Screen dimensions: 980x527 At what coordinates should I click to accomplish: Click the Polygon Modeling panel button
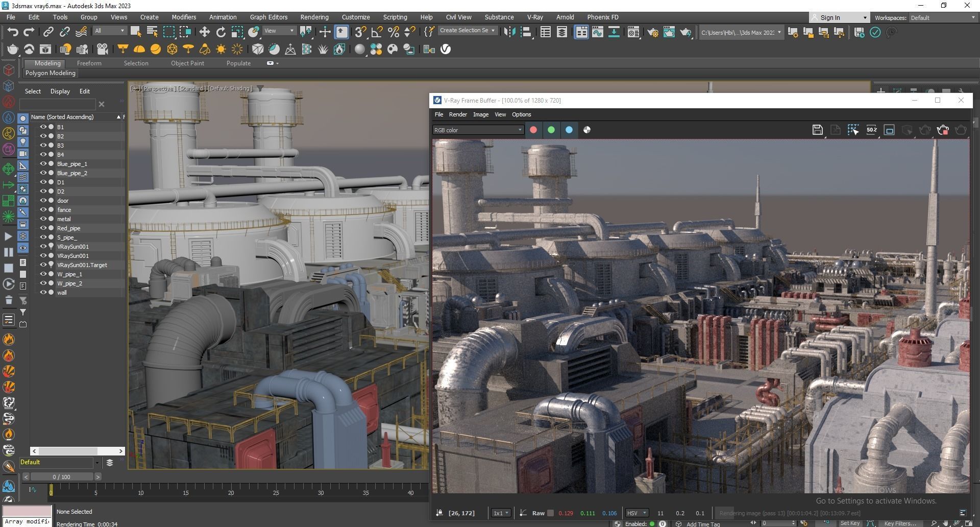51,73
